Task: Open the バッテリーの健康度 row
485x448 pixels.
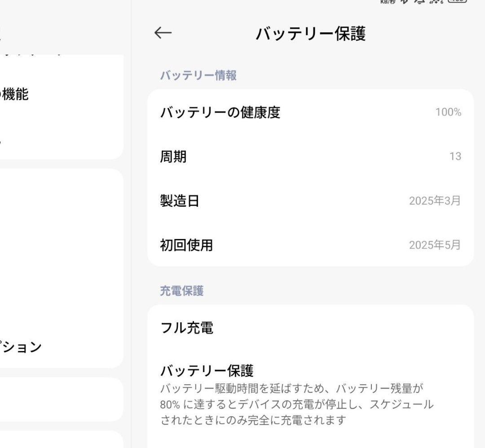Action: click(x=219, y=113)
